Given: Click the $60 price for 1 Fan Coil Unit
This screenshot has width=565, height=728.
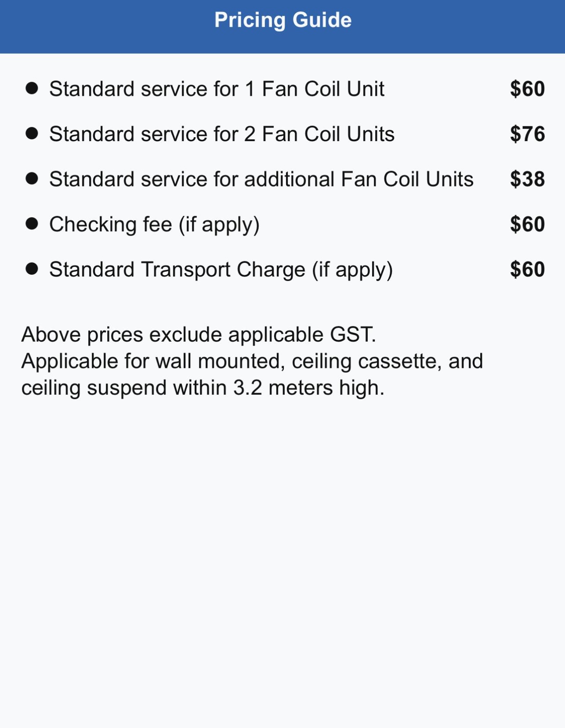Looking at the screenshot, I should (x=527, y=89).
